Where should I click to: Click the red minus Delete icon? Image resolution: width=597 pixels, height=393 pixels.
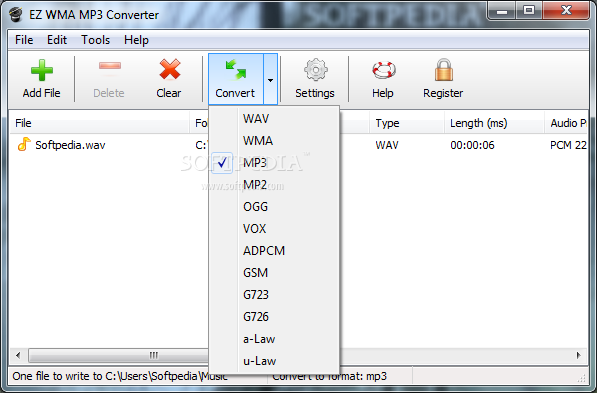(110, 66)
